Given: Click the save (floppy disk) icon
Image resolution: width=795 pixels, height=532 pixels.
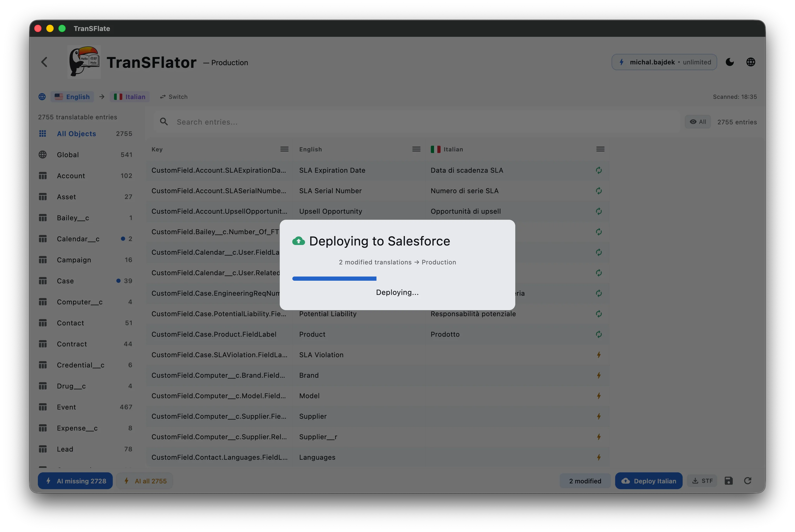Looking at the screenshot, I should (729, 481).
